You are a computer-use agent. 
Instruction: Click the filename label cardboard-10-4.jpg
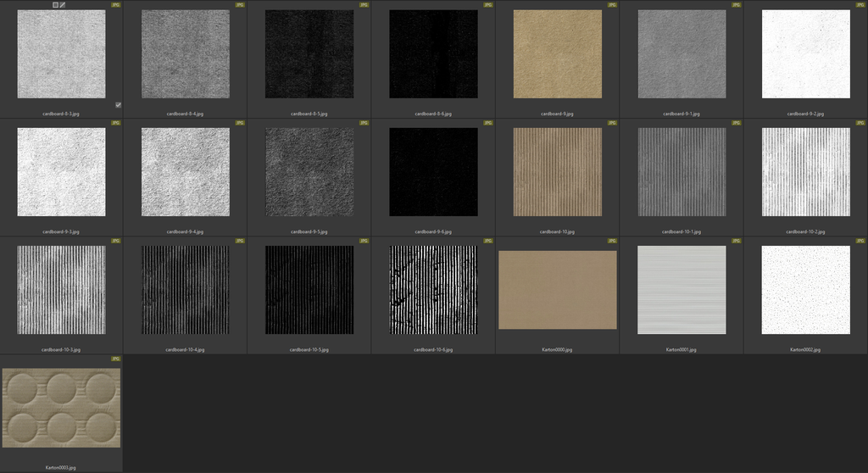[x=185, y=349]
